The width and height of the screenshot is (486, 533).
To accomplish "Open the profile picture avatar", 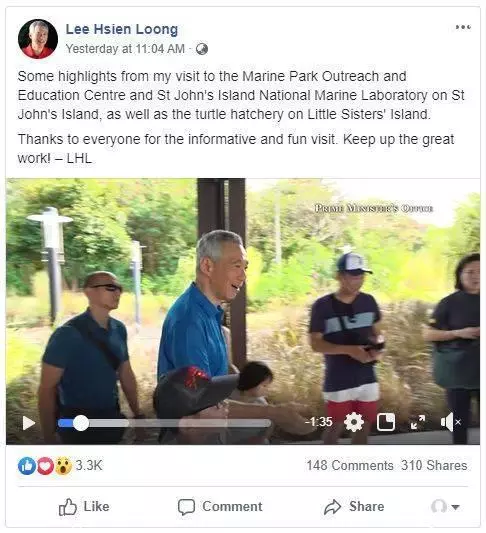I will [x=38, y=39].
